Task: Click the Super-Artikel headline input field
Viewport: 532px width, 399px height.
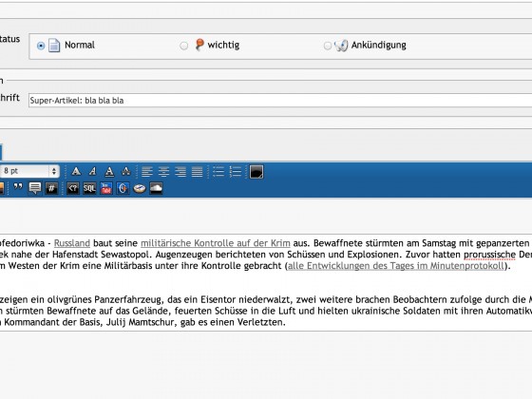Action: [280, 101]
